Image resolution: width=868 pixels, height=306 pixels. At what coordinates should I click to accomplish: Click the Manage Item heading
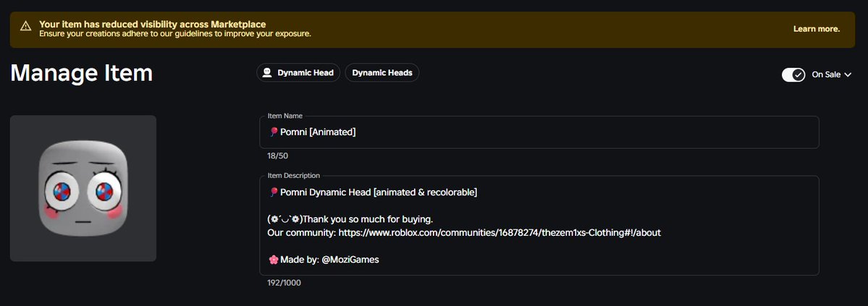tap(81, 73)
